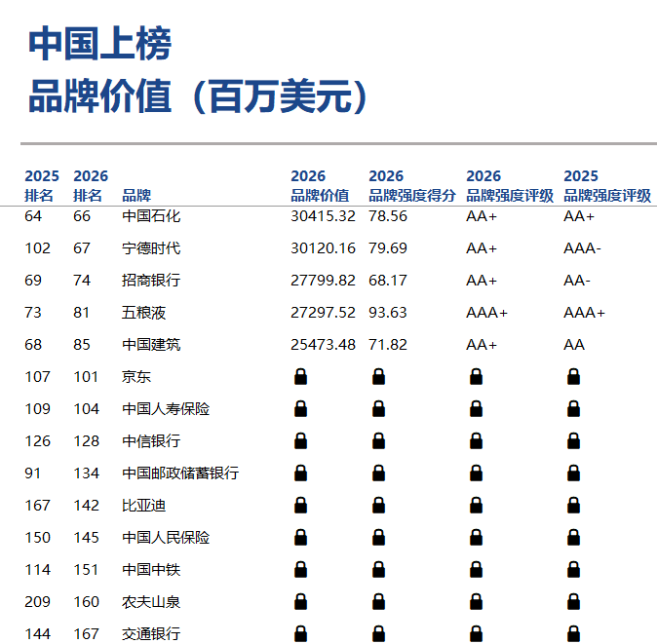The height and width of the screenshot is (644, 657).
Task: Click the 品牌 column header
Action: point(136,196)
